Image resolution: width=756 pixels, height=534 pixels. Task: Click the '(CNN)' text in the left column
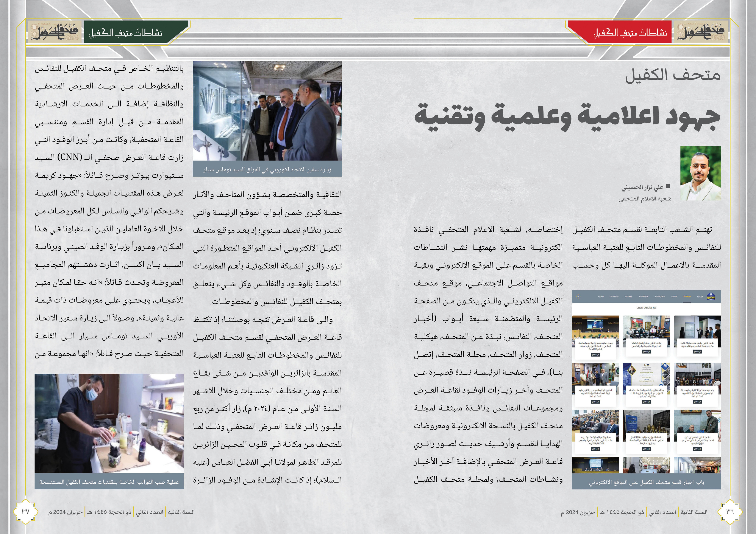pos(69,157)
